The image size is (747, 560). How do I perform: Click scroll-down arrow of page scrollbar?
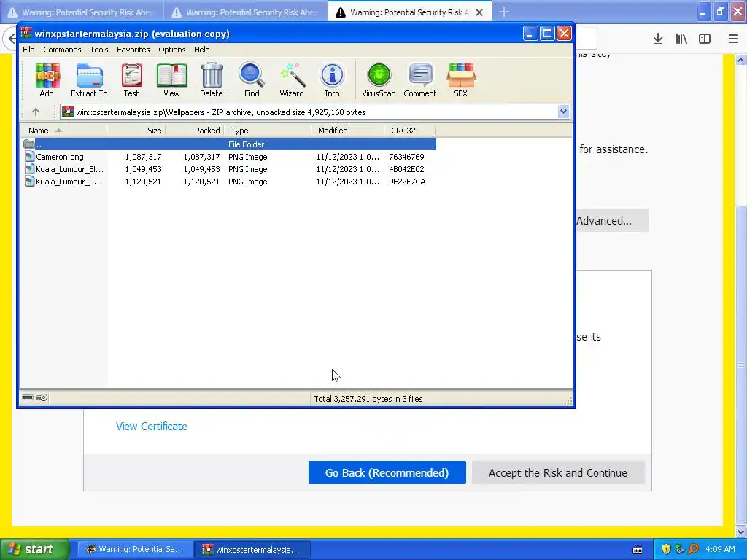click(x=740, y=532)
